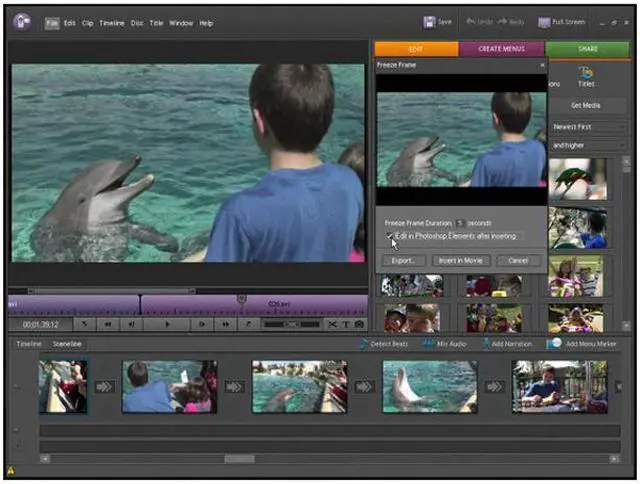Click Add Menu Marker

tap(582, 344)
